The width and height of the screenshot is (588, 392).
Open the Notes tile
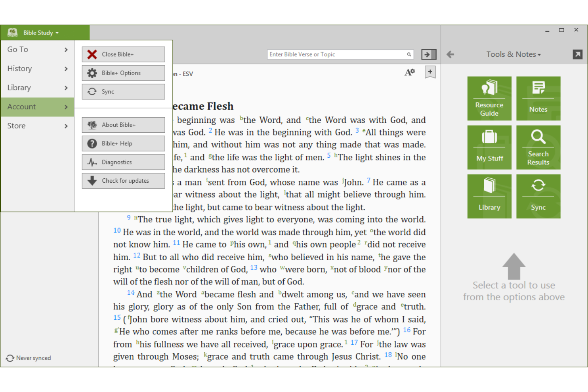click(x=538, y=98)
